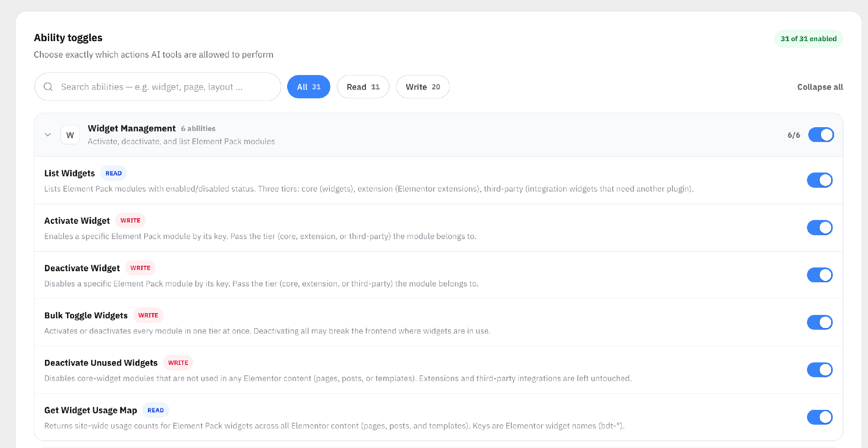Image resolution: width=868 pixels, height=448 pixels.
Task: Filter abilities by Write 20
Action: 423,87
